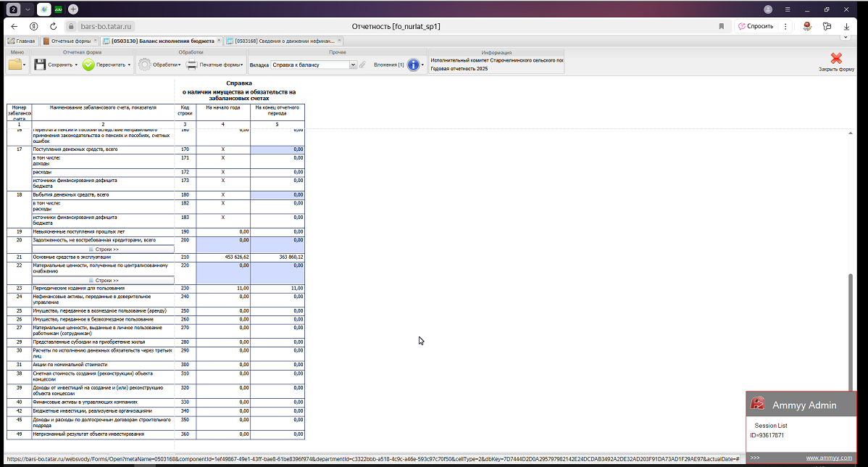Open the www.ammyy.com link
The image size is (868, 467).
click(x=829, y=458)
